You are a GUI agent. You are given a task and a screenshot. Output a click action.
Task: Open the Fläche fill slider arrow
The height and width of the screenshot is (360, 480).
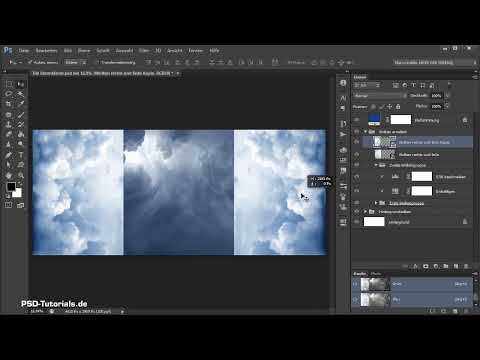(x=447, y=106)
